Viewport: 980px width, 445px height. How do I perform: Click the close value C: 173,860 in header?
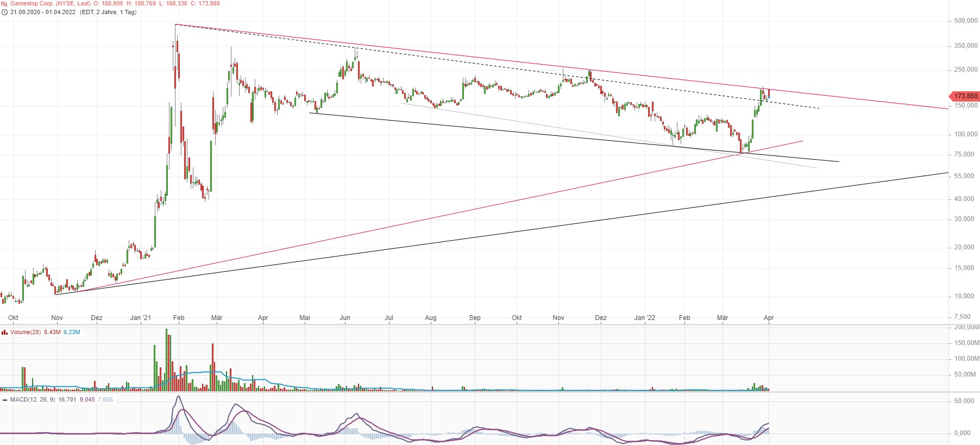click(x=205, y=3)
